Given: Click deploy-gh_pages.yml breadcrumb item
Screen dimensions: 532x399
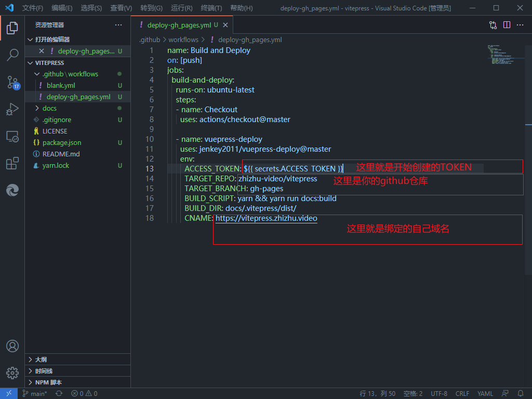Looking at the screenshot, I should (x=246, y=39).
